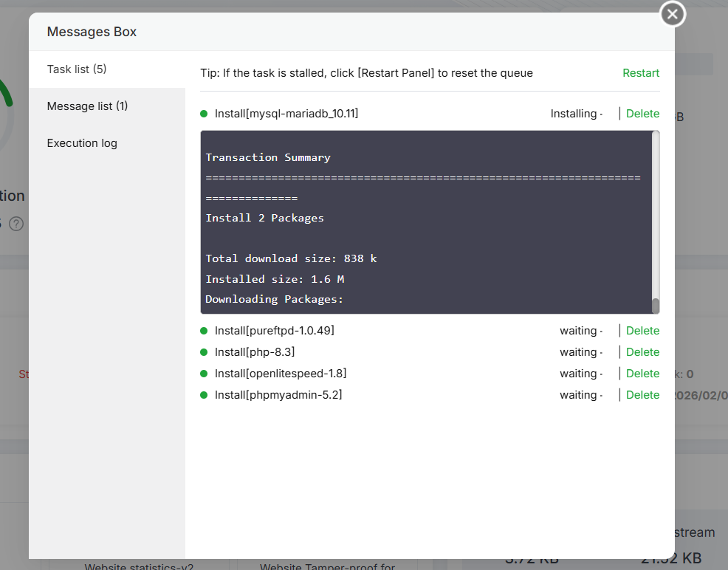Delete the openlitespeed-1.8 install task

642,374
